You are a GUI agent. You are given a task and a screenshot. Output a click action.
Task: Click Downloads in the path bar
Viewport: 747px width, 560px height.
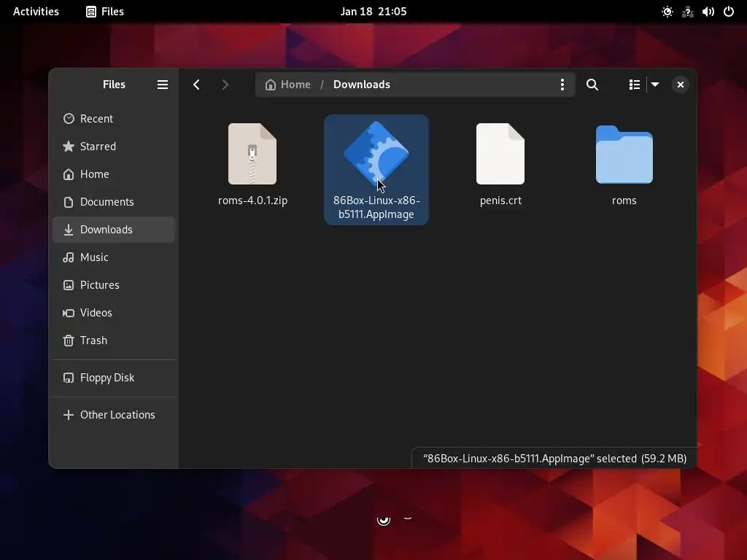[362, 85]
